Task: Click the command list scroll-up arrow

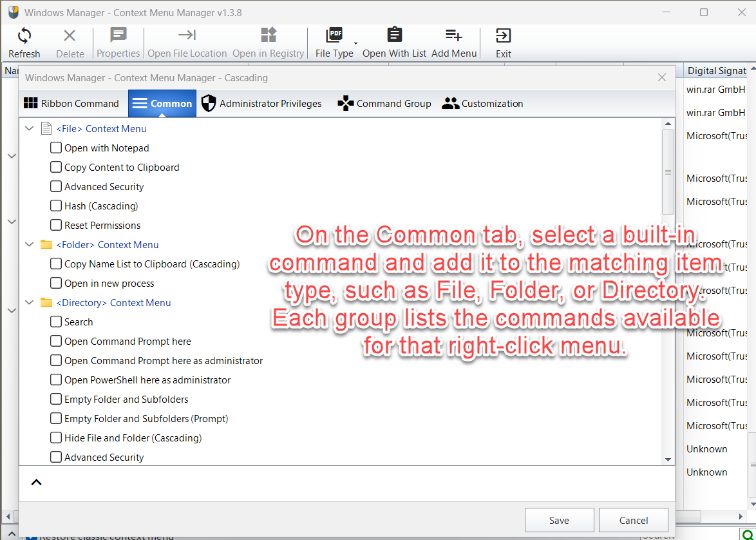Action: [x=668, y=124]
